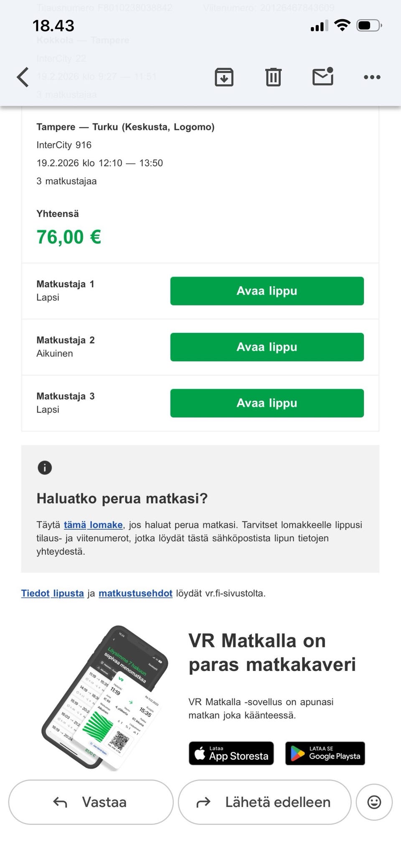Tap the App Store download badge
Viewport: 401px width, 868px height.
[x=231, y=753]
